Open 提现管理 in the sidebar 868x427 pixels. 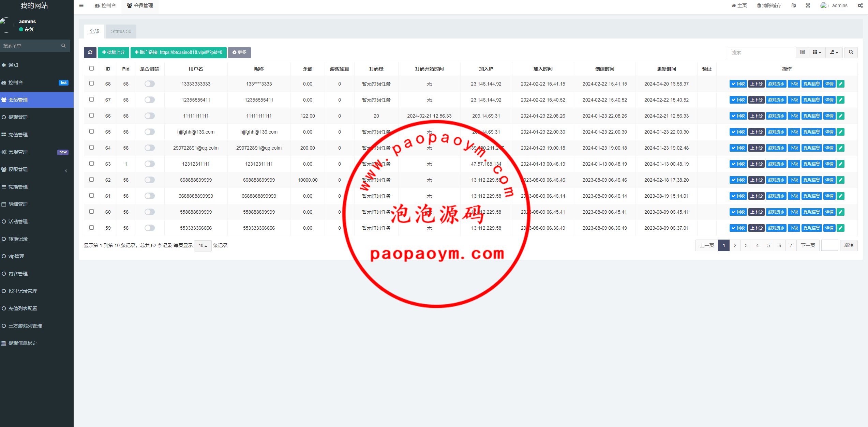[37, 117]
